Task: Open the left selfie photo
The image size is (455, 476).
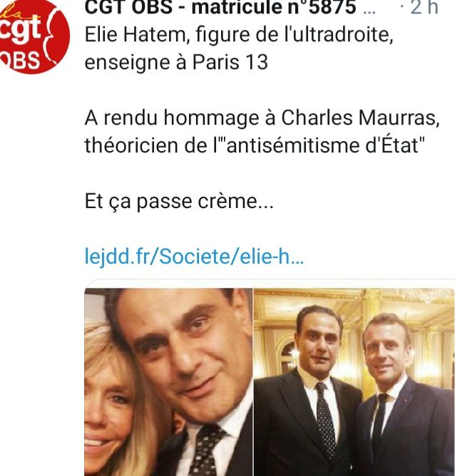Action: pos(168,382)
